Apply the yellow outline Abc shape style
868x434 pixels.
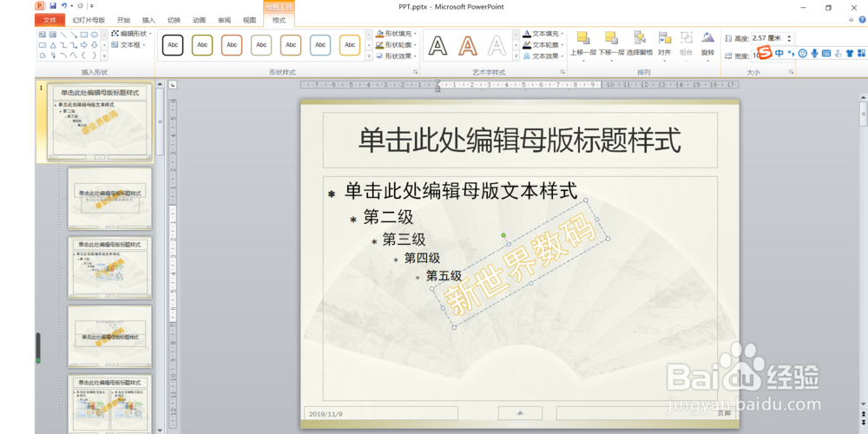pos(350,45)
